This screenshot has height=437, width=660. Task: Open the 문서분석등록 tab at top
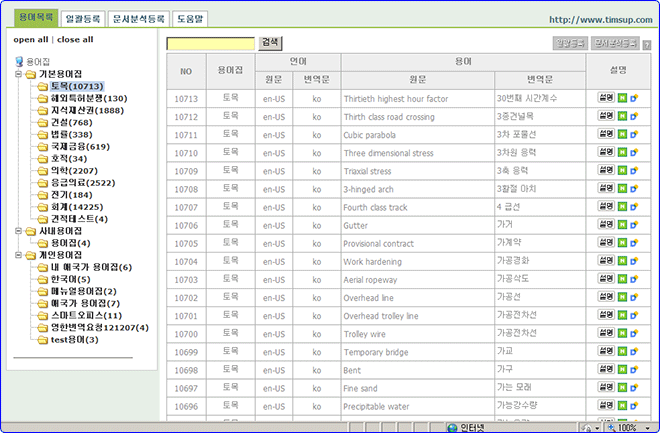pyautogui.click(x=138, y=19)
